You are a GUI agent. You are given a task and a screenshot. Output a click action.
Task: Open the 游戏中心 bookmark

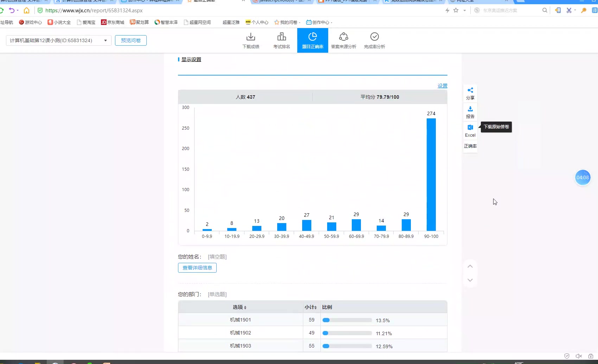point(30,22)
